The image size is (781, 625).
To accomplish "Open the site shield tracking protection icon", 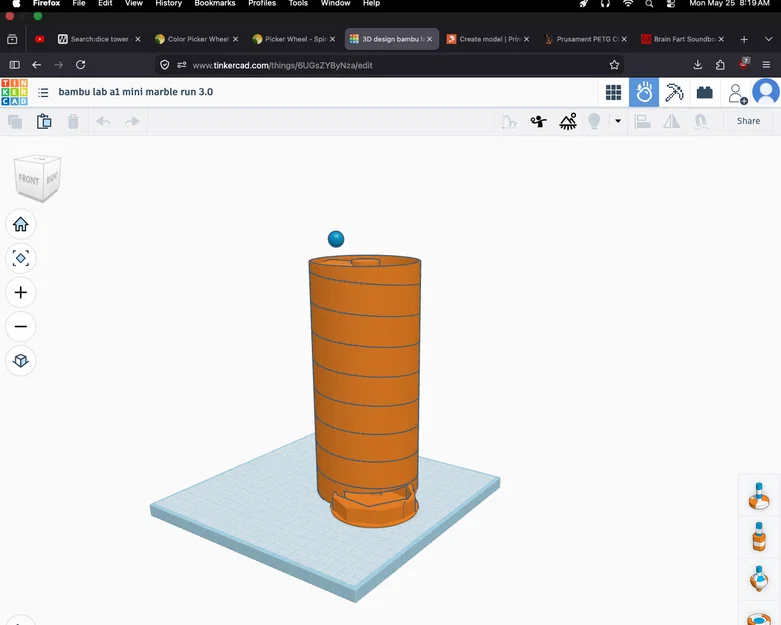I will [164, 65].
